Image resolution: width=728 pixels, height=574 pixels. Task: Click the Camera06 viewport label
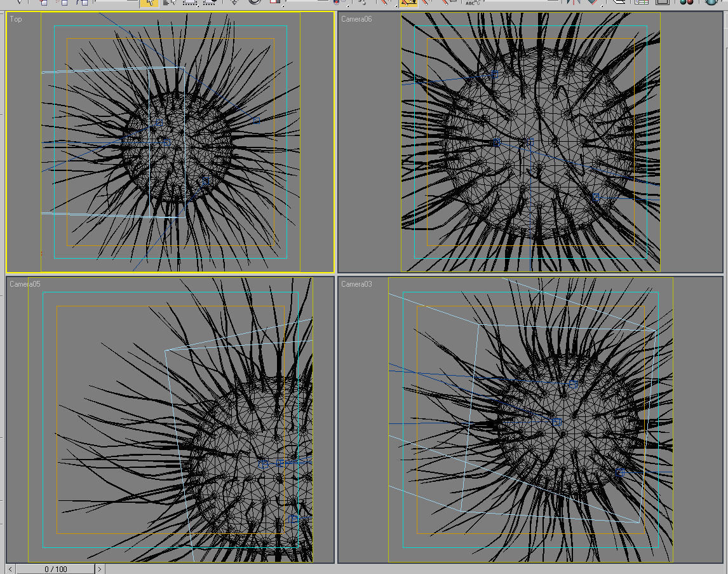click(356, 19)
